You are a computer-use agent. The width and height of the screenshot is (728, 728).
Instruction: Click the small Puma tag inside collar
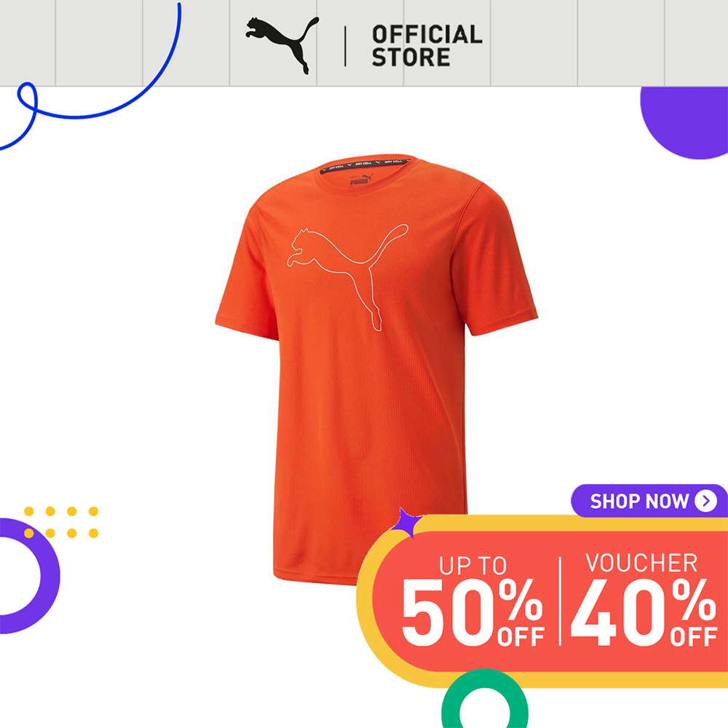pyautogui.click(x=361, y=179)
